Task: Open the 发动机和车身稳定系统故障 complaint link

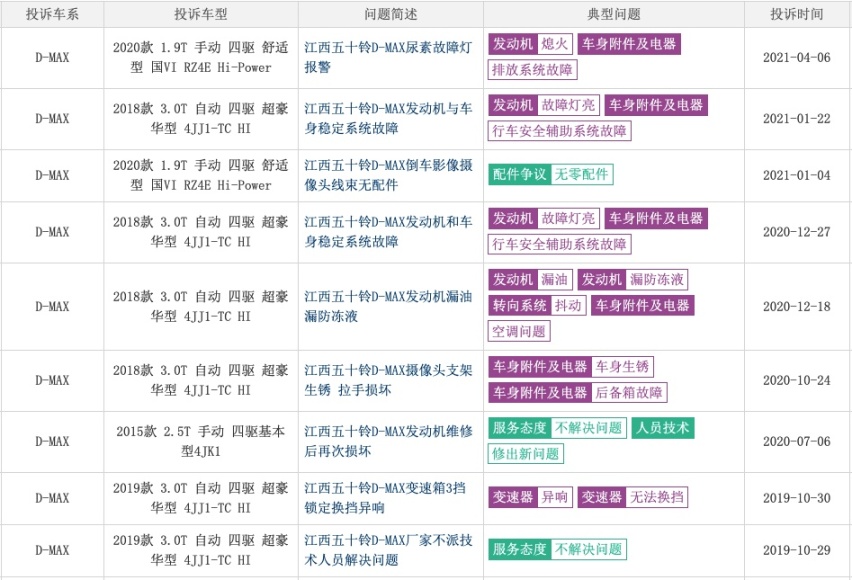Action: [x=388, y=232]
